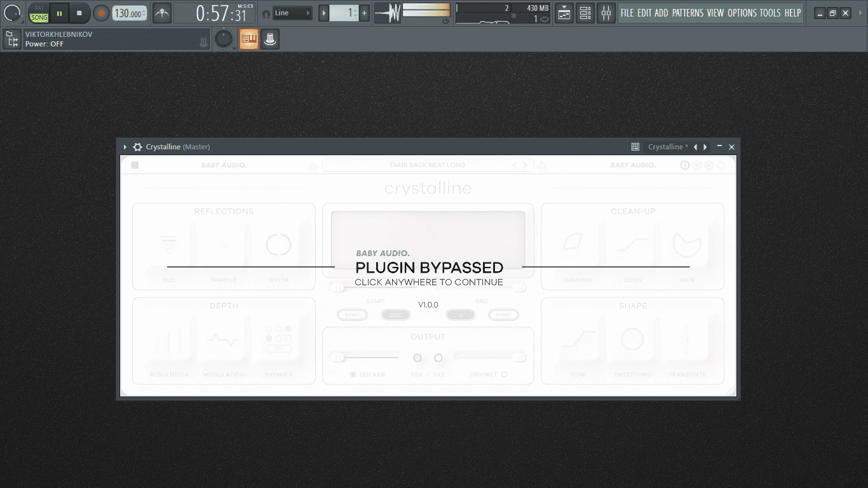Click the download arrow left of preset name
This screenshot has width=868, height=488.
pyautogui.click(x=313, y=165)
